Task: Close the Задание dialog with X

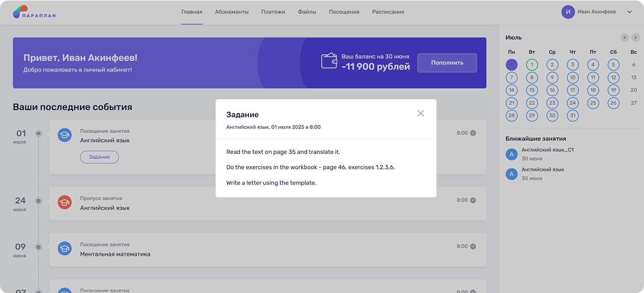Action: tap(420, 113)
